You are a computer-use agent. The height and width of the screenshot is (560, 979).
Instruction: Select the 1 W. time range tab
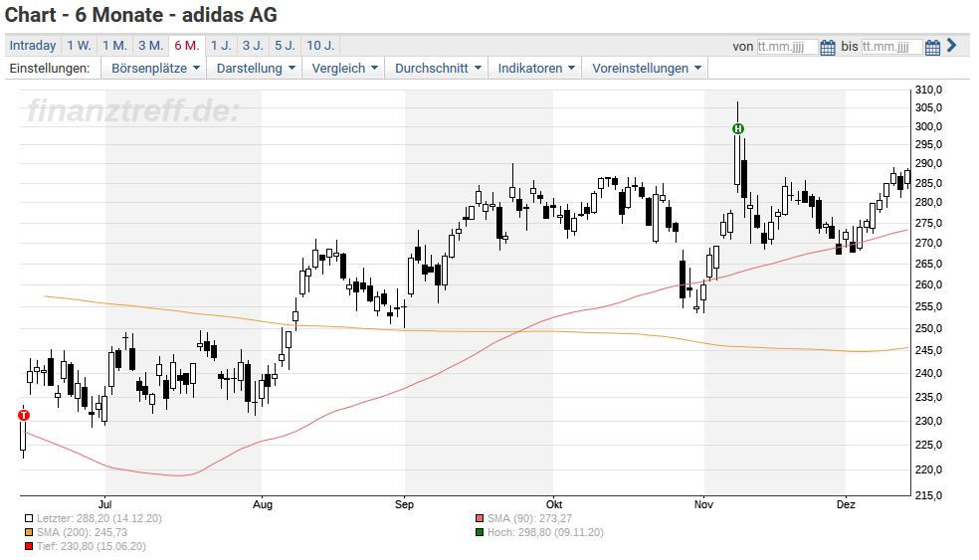click(x=80, y=46)
